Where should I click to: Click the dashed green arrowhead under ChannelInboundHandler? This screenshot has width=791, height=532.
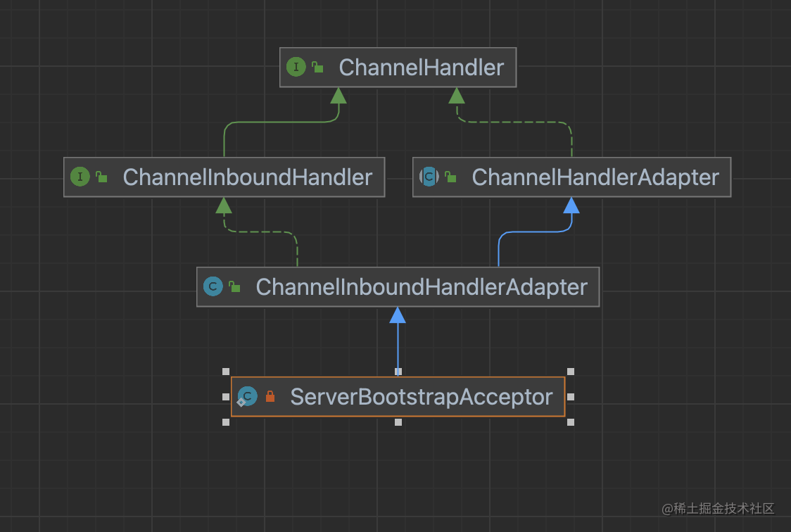coord(224,205)
